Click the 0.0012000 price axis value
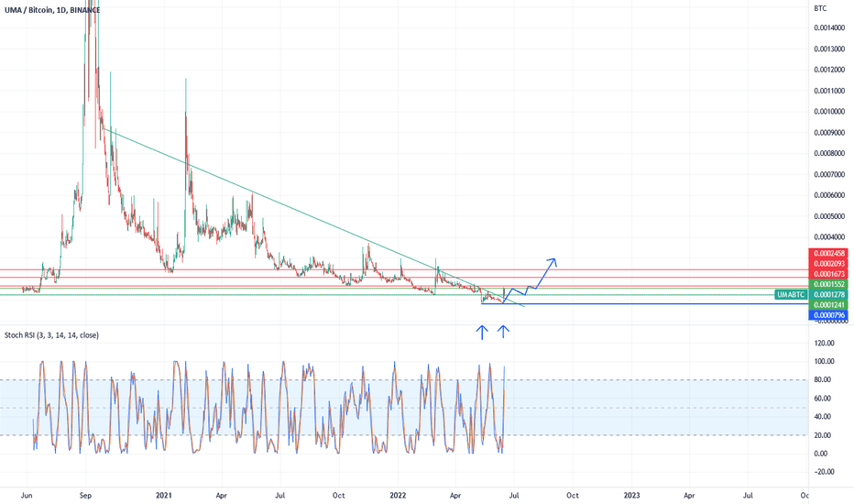This screenshot has height=504, width=854. (x=829, y=70)
